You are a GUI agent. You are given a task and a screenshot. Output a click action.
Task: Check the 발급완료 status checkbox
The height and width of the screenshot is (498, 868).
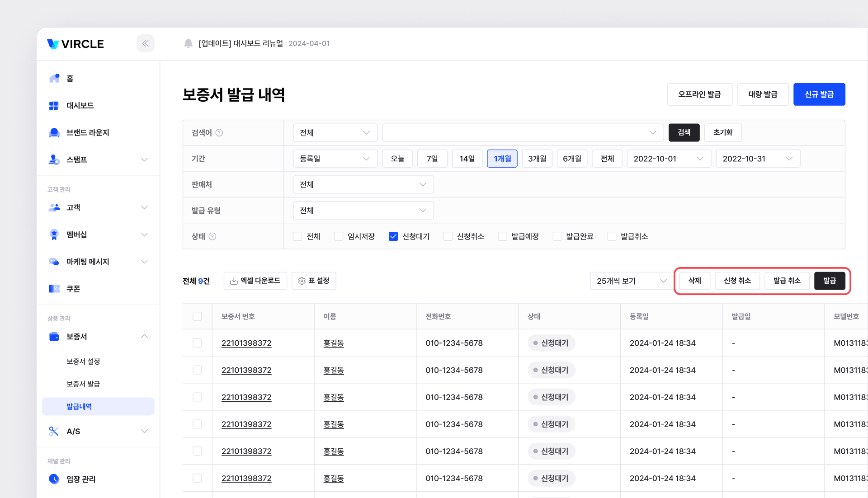click(x=557, y=236)
